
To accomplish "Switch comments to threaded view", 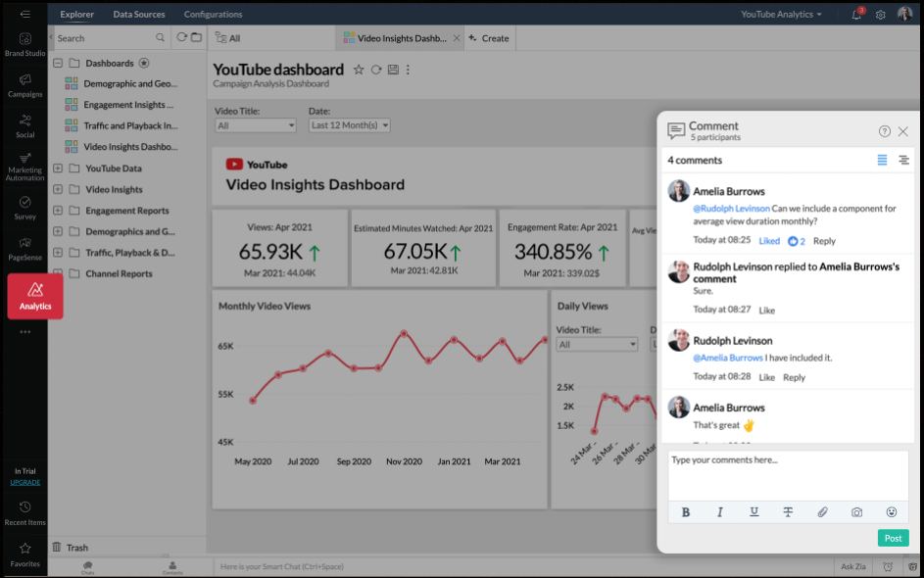I will coord(903,160).
